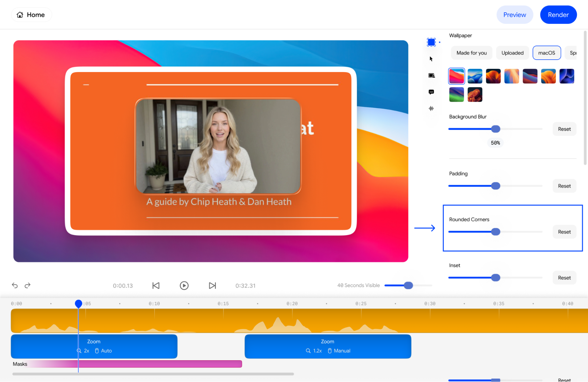Go to the Home screen
Image resolution: width=588 pixels, height=382 pixels.
[31, 15]
